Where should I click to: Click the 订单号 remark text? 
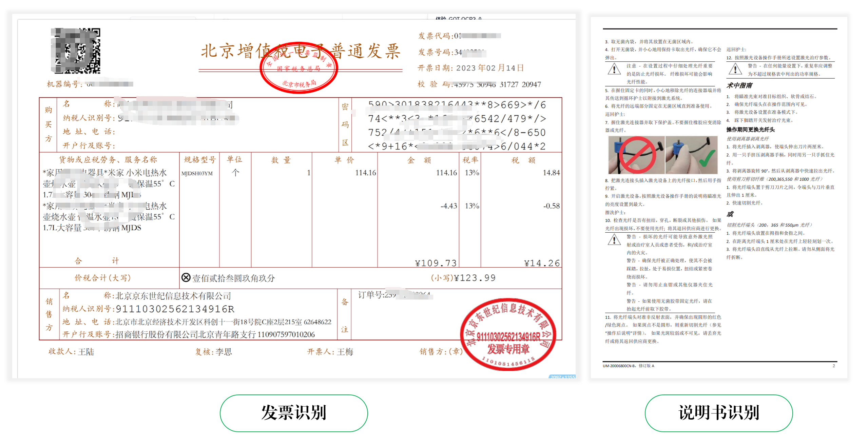[395, 295]
